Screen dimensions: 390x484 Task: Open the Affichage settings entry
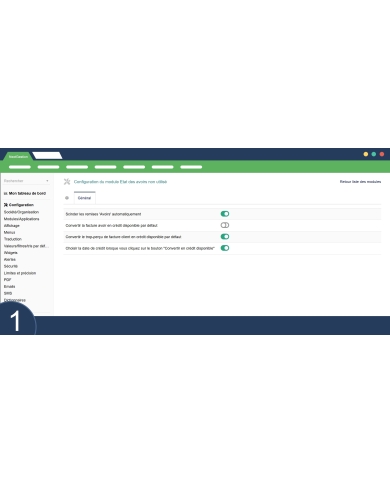click(12, 226)
